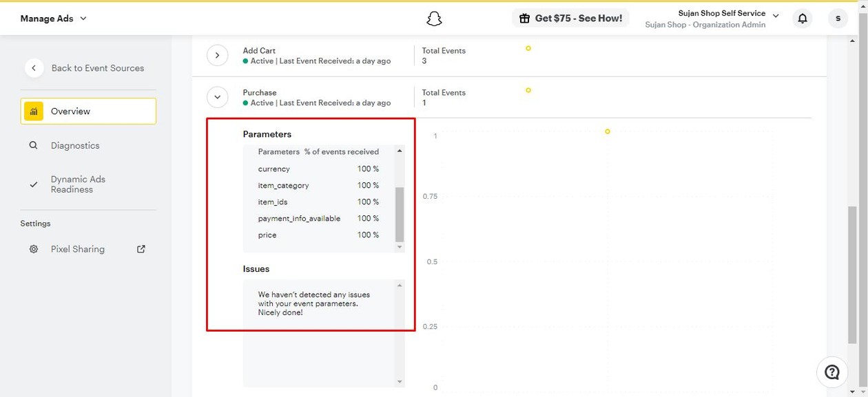Viewport: 868px width, 397px height.
Task: Open the help question mark bubble
Action: (x=832, y=372)
